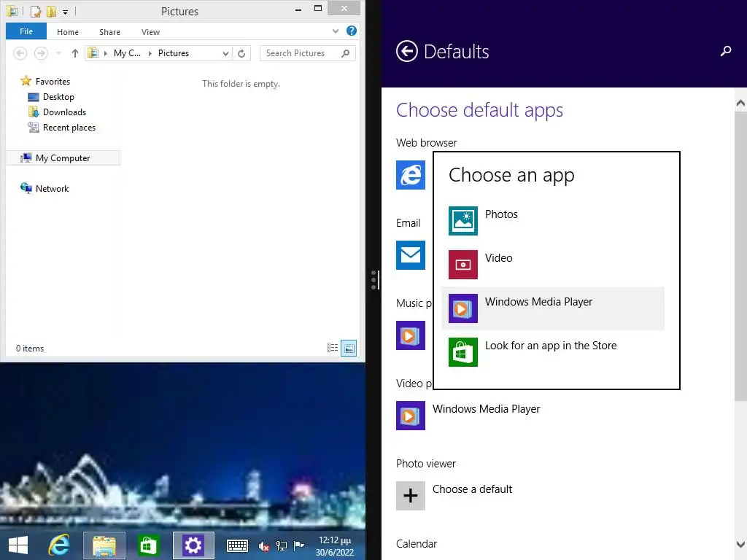The width and height of the screenshot is (747, 560).
Task: Click the plus tile under Photo viewer
Action: [x=410, y=495]
